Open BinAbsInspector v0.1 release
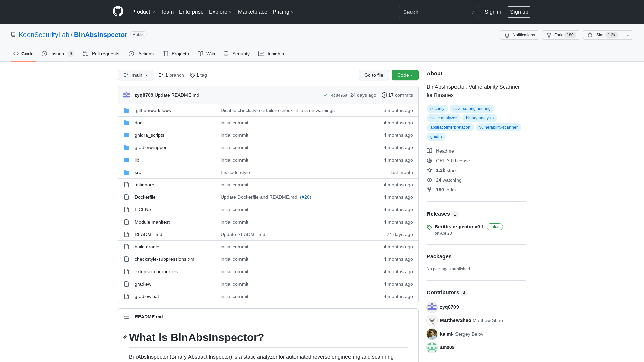This screenshot has width=644, height=362. click(x=459, y=227)
